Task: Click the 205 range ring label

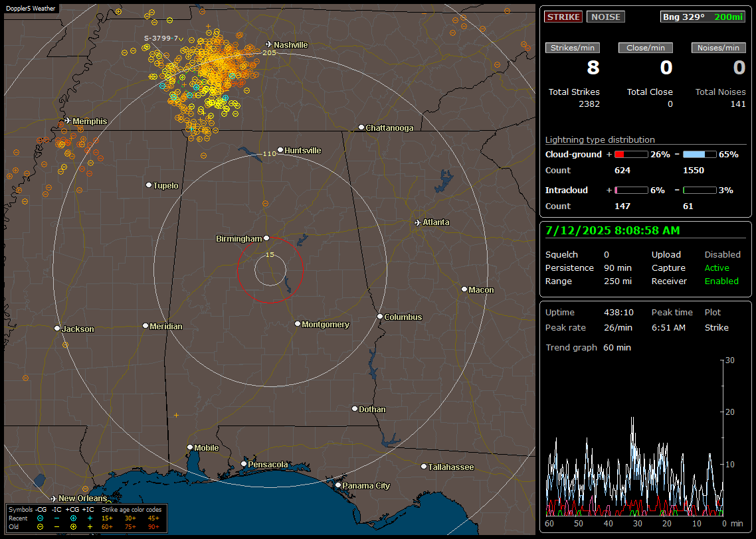Action: (269, 52)
